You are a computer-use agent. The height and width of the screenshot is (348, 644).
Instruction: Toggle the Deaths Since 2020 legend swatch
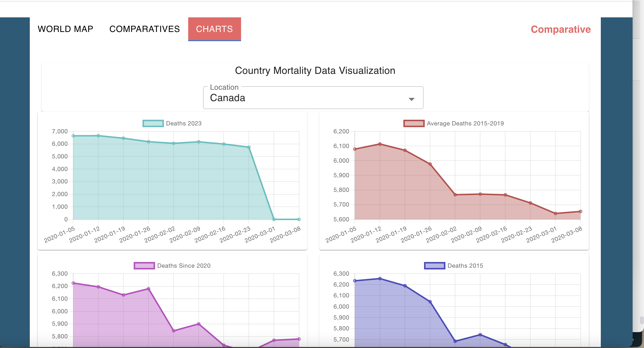(144, 266)
